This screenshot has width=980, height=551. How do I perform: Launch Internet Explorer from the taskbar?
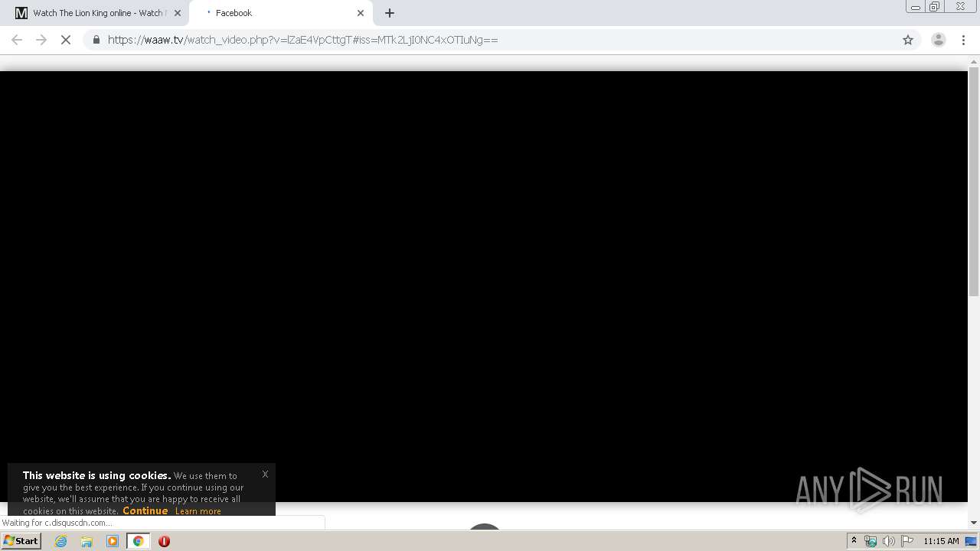tap(60, 541)
